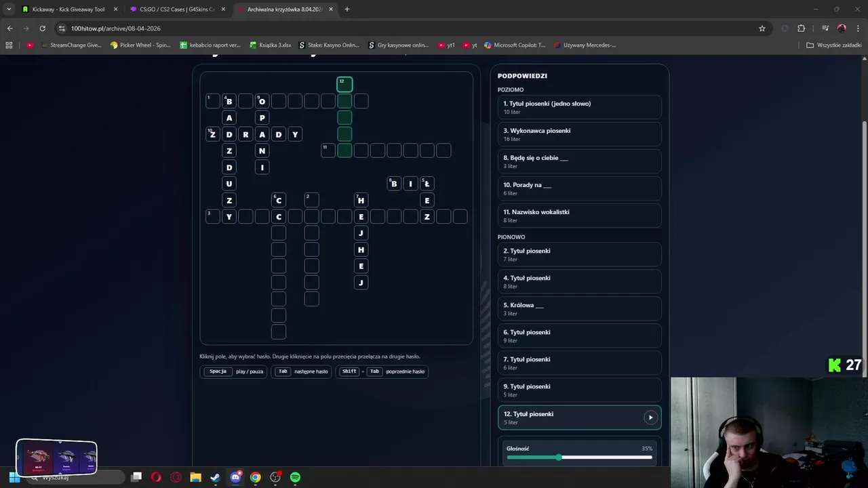
Task: Open the Wszystkie zakładki folder
Action: [834, 45]
